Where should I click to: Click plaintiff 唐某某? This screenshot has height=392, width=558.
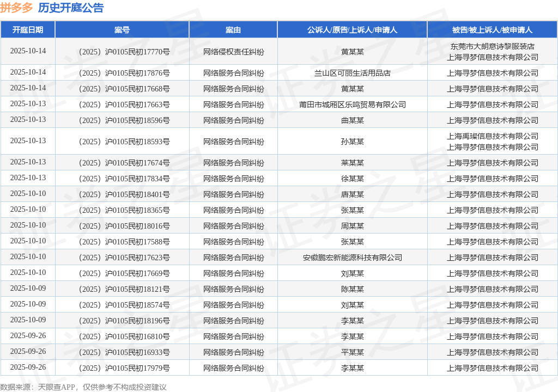353,194
